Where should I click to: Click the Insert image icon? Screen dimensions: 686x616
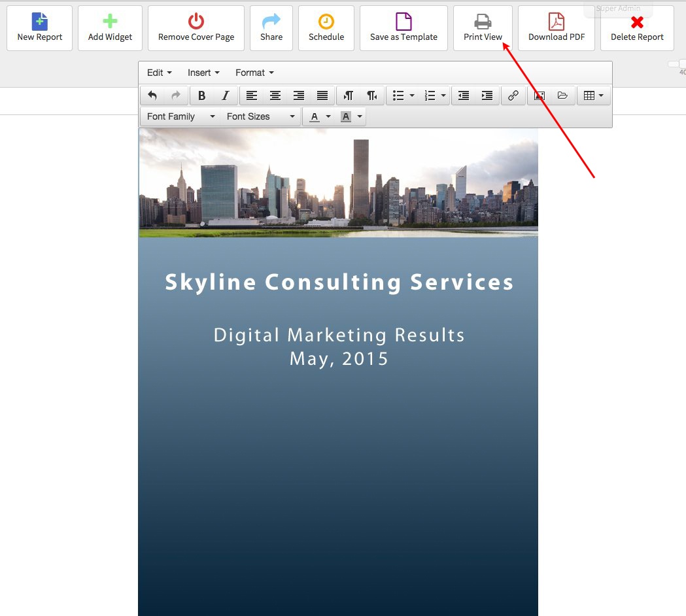point(539,95)
